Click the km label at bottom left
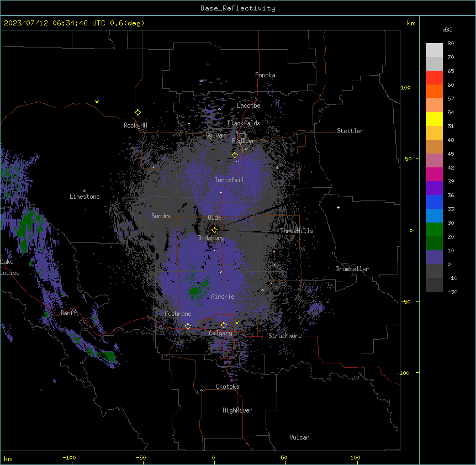 pyautogui.click(x=8, y=458)
